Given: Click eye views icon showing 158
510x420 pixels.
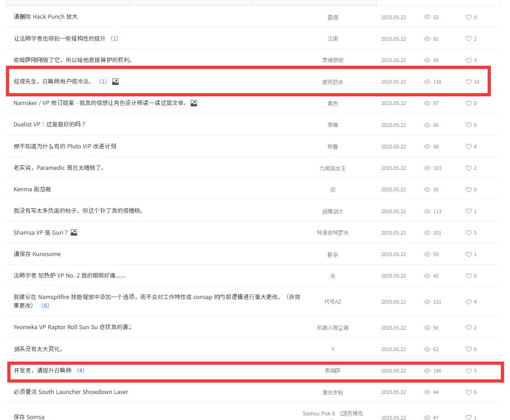Looking at the screenshot, I should click(x=427, y=82).
